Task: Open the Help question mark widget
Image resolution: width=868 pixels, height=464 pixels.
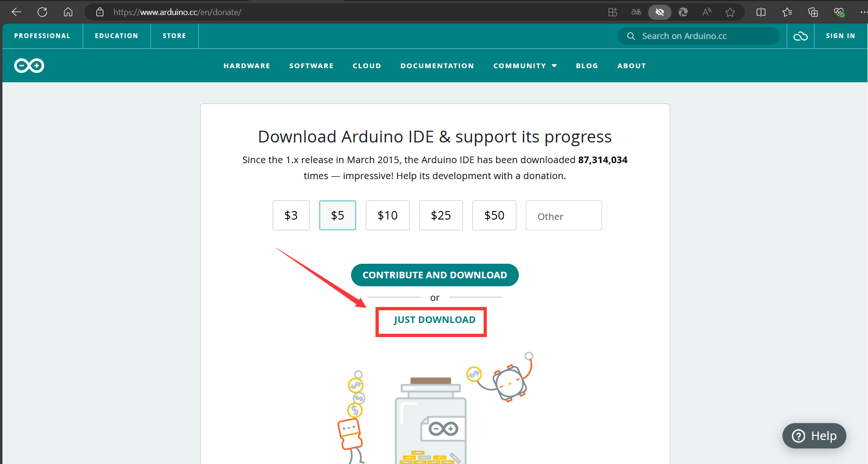Action: 814,436
